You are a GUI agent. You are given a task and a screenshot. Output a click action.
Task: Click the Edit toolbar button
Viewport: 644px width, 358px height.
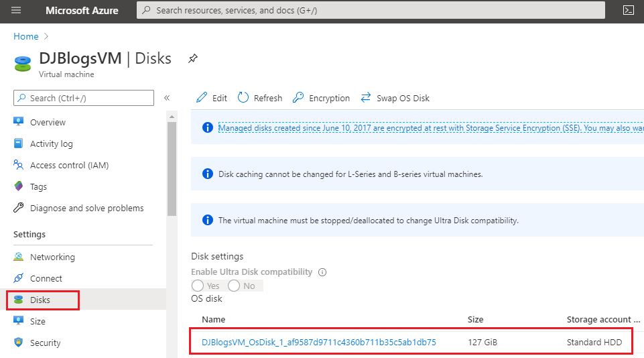(x=212, y=98)
